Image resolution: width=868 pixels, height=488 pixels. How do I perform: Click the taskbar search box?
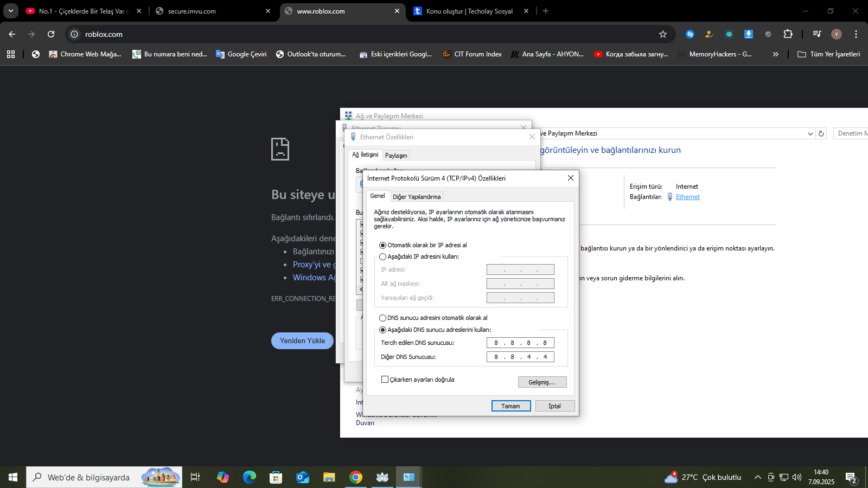point(104,477)
